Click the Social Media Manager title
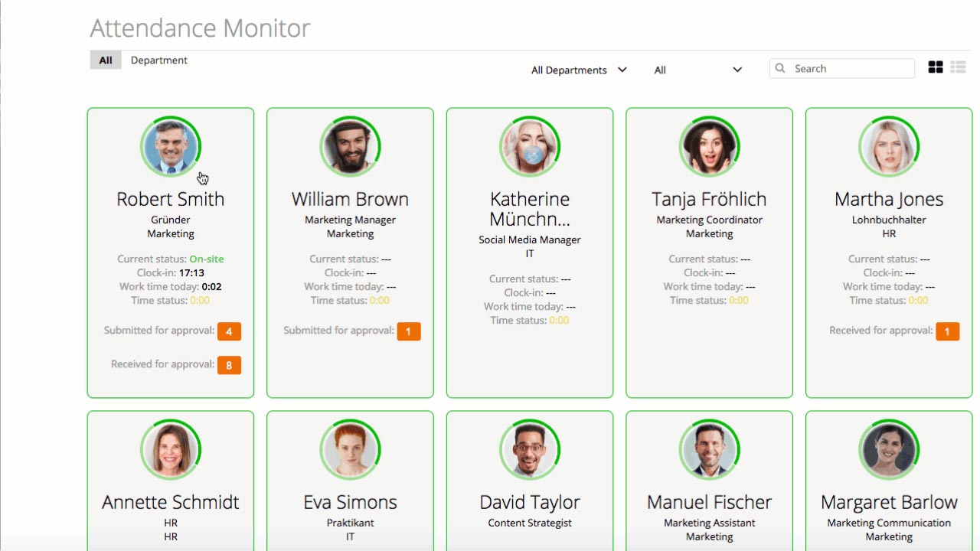Image resolution: width=980 pixels, height=551 pixels. pyautogui.click(x=530, y=240)
